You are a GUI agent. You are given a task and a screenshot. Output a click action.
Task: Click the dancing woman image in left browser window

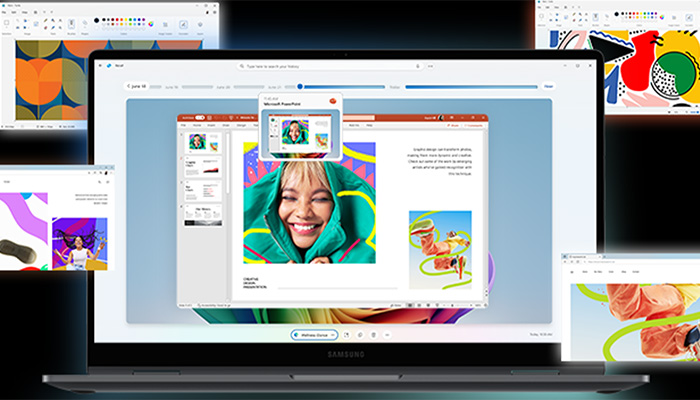pos(79,244)
